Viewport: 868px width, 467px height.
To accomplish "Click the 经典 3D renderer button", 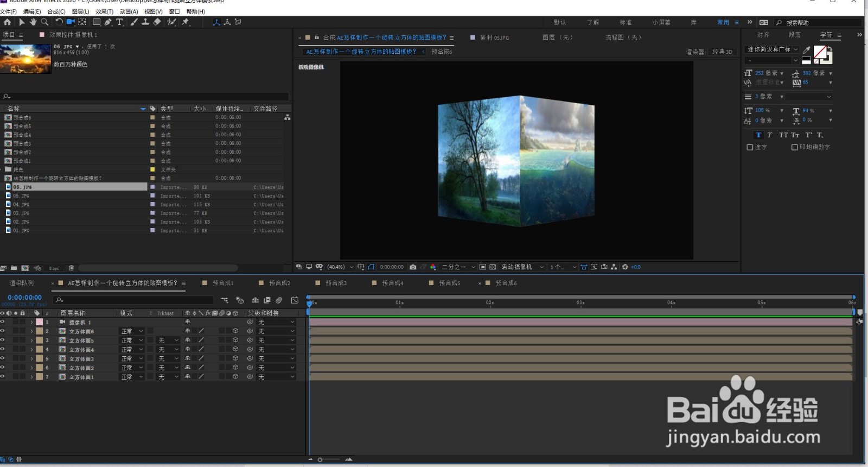I will click(x=722, y=52).
